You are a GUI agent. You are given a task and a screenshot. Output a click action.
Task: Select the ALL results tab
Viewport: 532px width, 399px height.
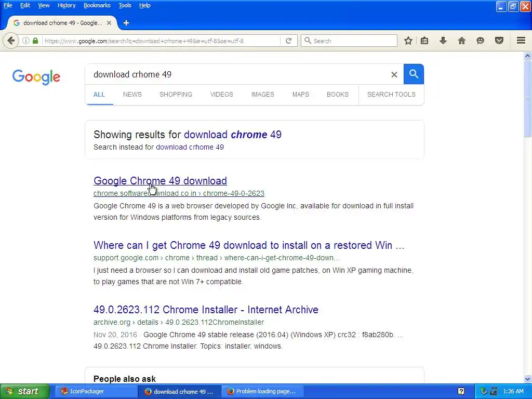coord(99,95)
